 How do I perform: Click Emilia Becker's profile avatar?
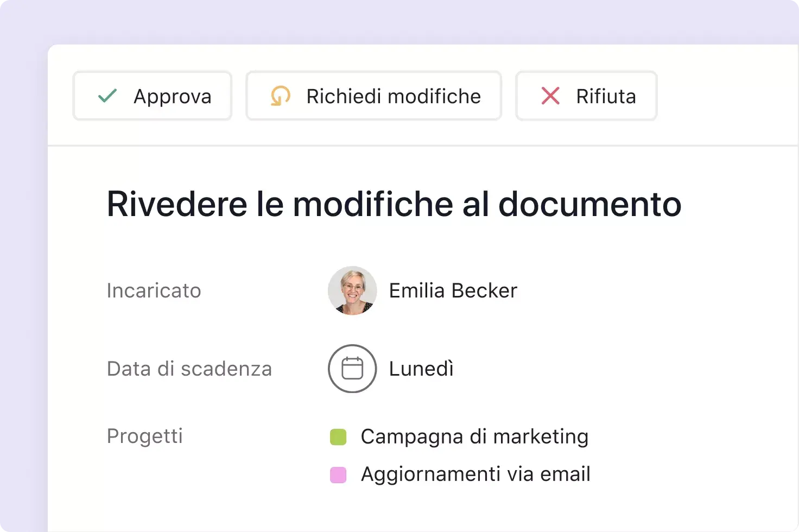pos(352,290)
